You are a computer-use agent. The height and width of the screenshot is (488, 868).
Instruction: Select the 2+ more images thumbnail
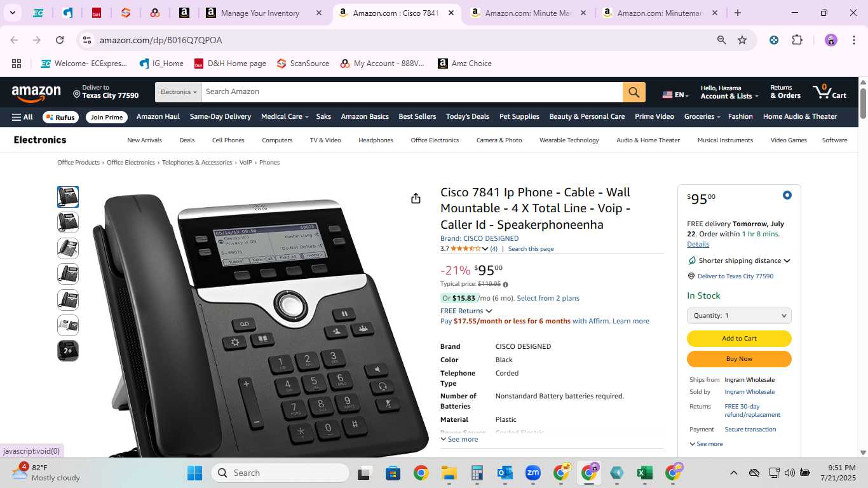coord(68,351)
